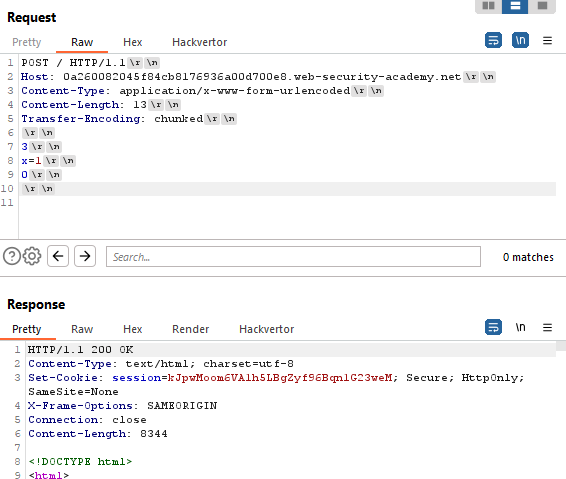Image resolution: width=566 pixels, height=479 pixels.
Task: Click 'SameSite=None' in the response
Action: tap(73, 392)
